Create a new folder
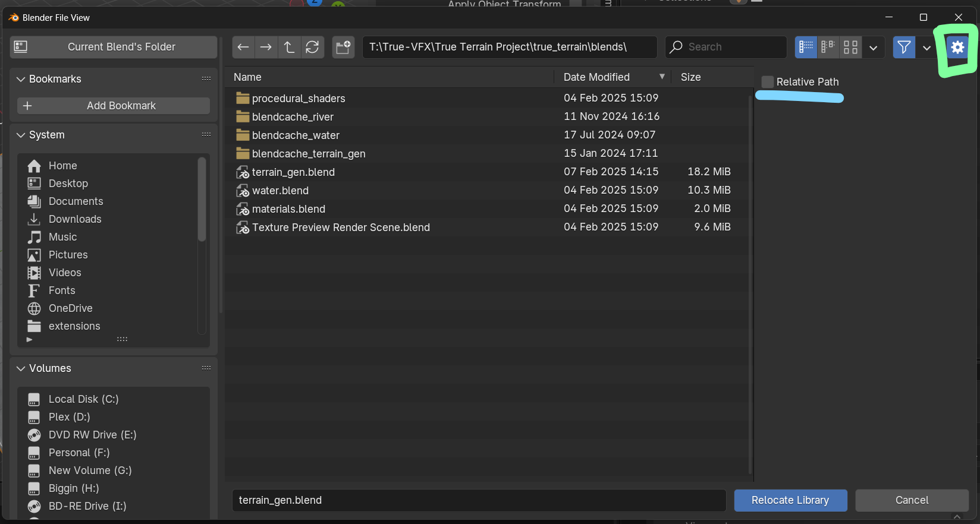Viewport: 980px width, 524px height. 343,47
